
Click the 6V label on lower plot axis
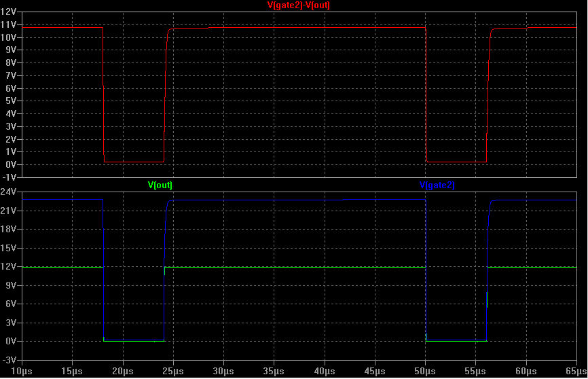point(11,304)
